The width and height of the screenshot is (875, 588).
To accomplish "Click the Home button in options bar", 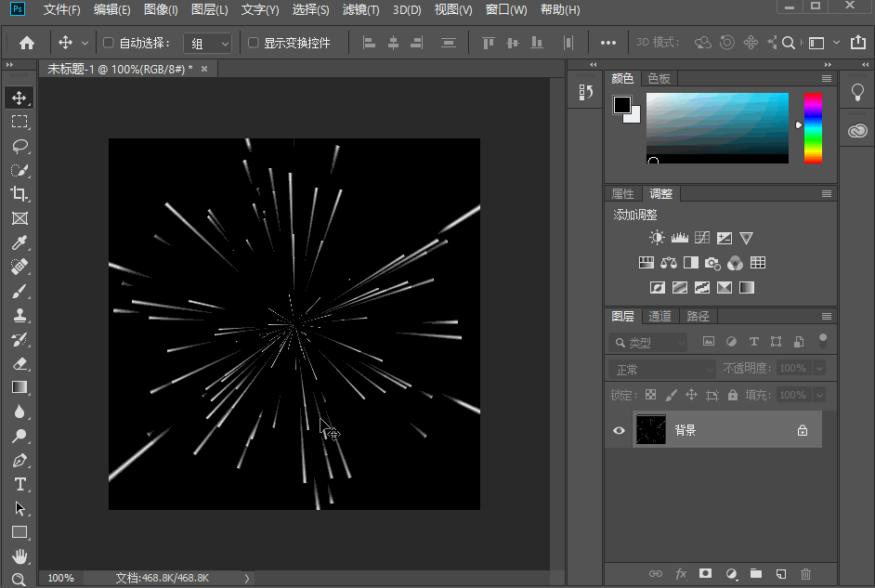I will (x=27, y=43).
